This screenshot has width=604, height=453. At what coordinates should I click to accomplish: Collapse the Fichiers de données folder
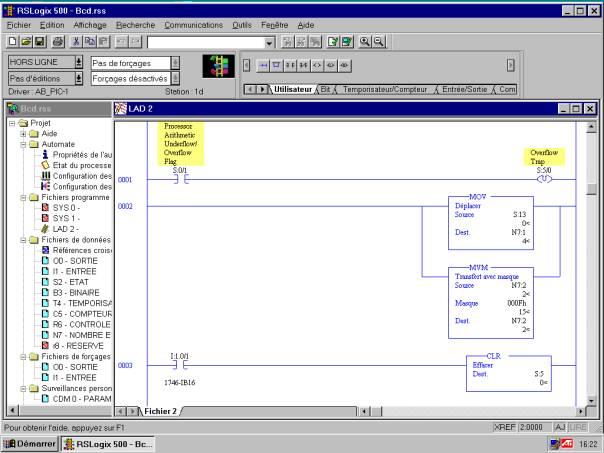23,240
